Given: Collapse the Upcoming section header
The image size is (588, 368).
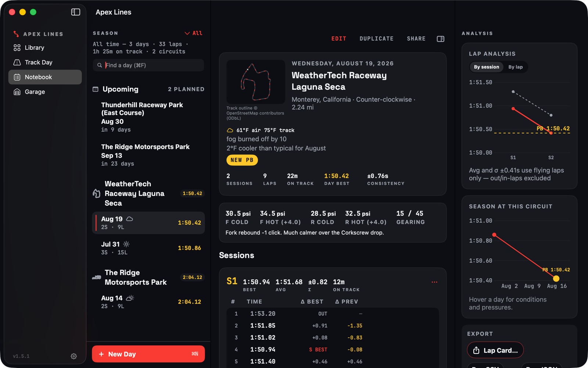Looking at the screenshot, I should pyautogui.click(x=148, y=89).
